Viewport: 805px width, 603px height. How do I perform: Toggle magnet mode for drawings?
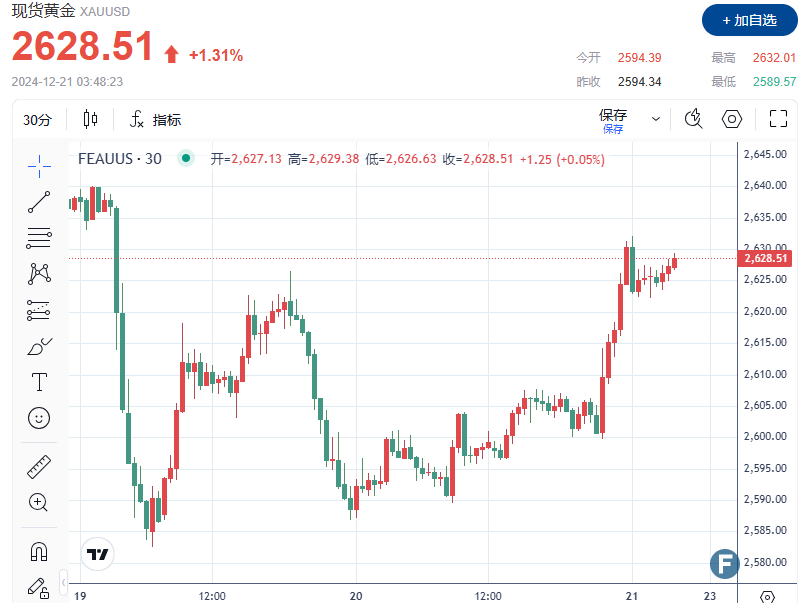[x=39, y=550]
